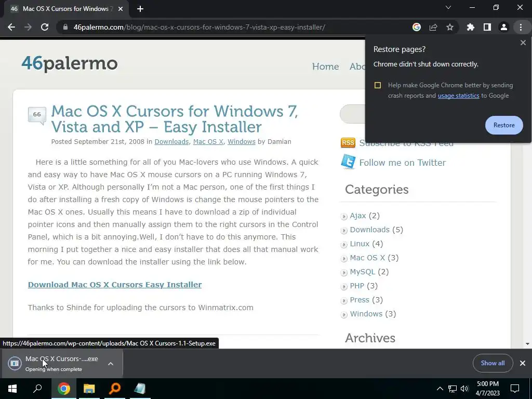View site information lock icon

point(65,27)
